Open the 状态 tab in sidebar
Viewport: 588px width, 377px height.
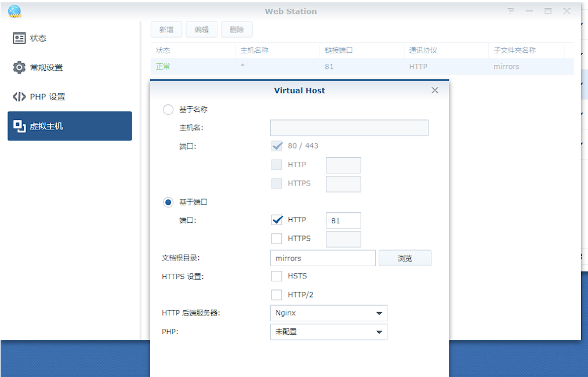pyautogui.click(x=70, y=38)
